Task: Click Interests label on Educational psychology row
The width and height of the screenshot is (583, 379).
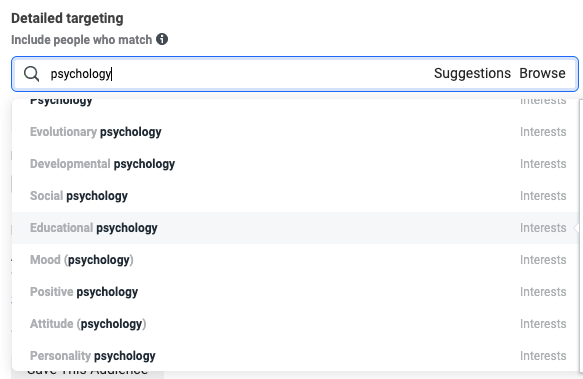Action: point(543,228)
